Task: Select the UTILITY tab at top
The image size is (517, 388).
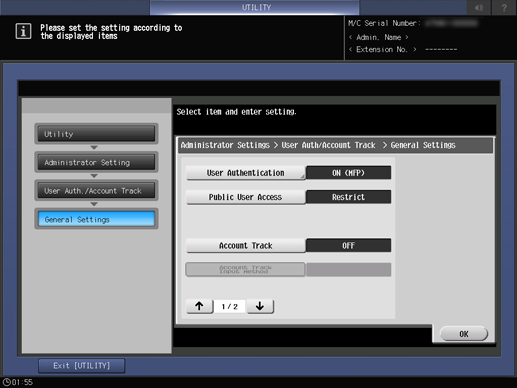Action: [255, 7]
